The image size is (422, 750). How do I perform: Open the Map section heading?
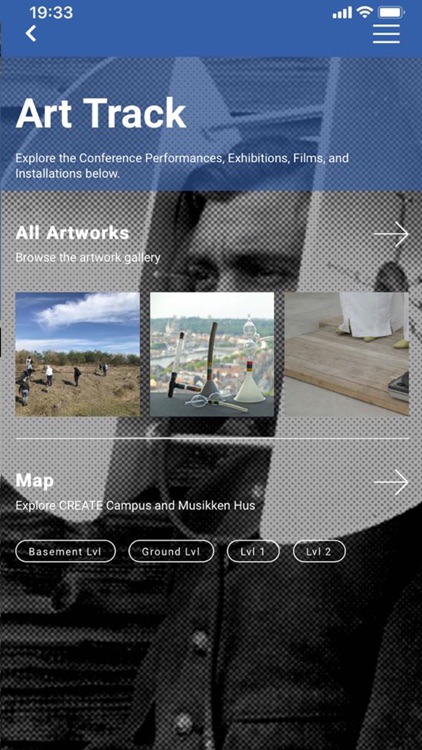pos(34,481)
